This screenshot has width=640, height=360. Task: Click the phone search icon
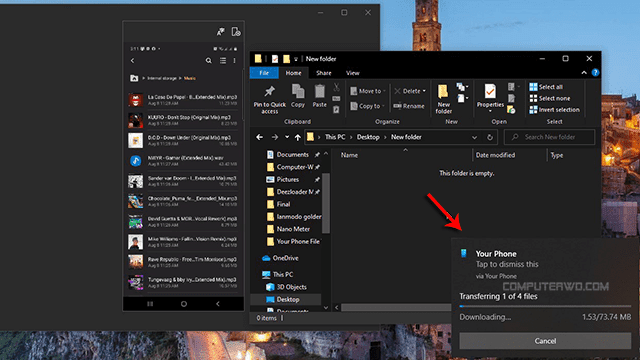(209, 60)
